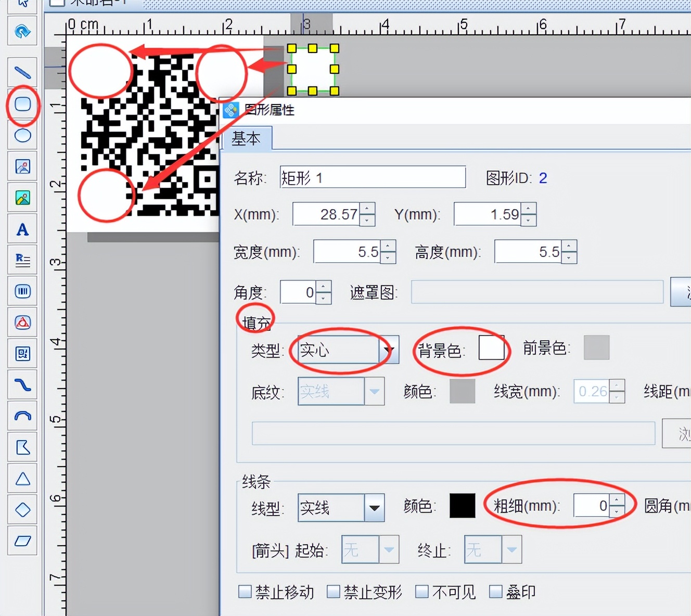Screen dimensions: 691x616
Task: Pick the 前景色 gray color swatch
Action: pos(596,348)
